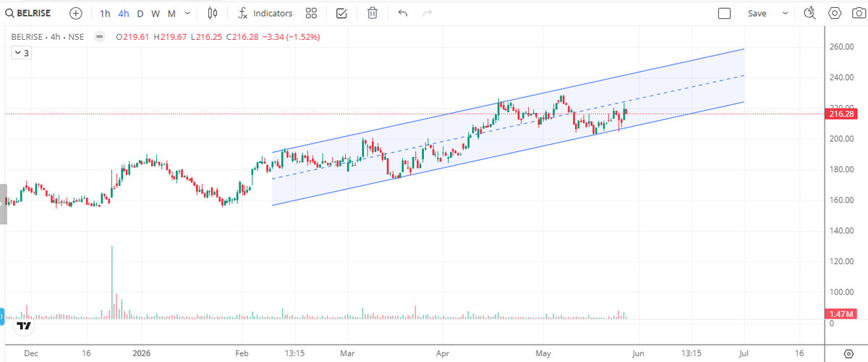Take a chart snapshot with camera icon

[x=859, y=13]
